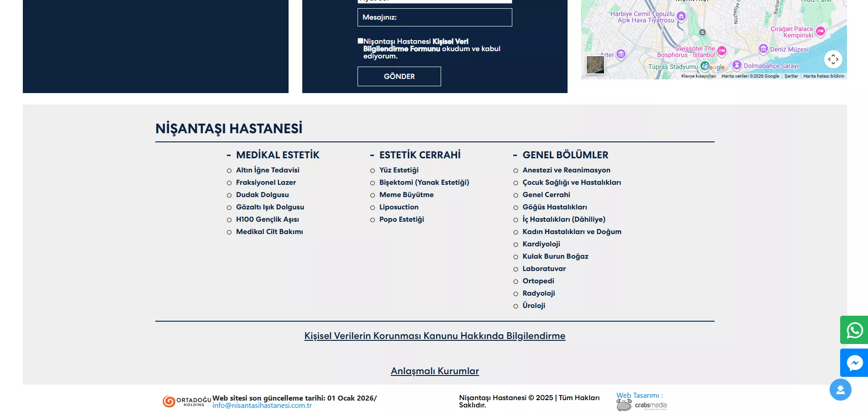Check the Kişisel Veri consent checkbox
The image size is (868, 417).
click(x=360, y=41)
